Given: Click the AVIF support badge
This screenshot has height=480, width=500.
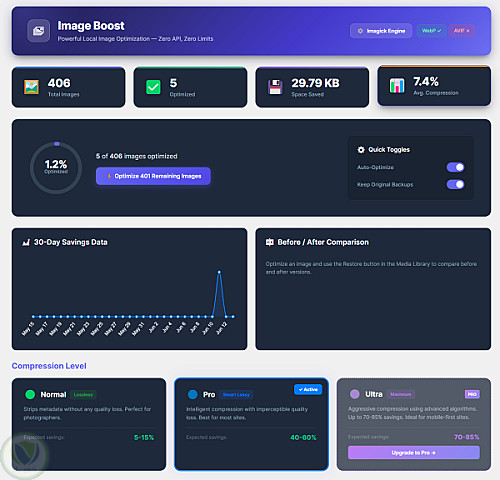Looking at the screenshot, I should pos(462,31).
